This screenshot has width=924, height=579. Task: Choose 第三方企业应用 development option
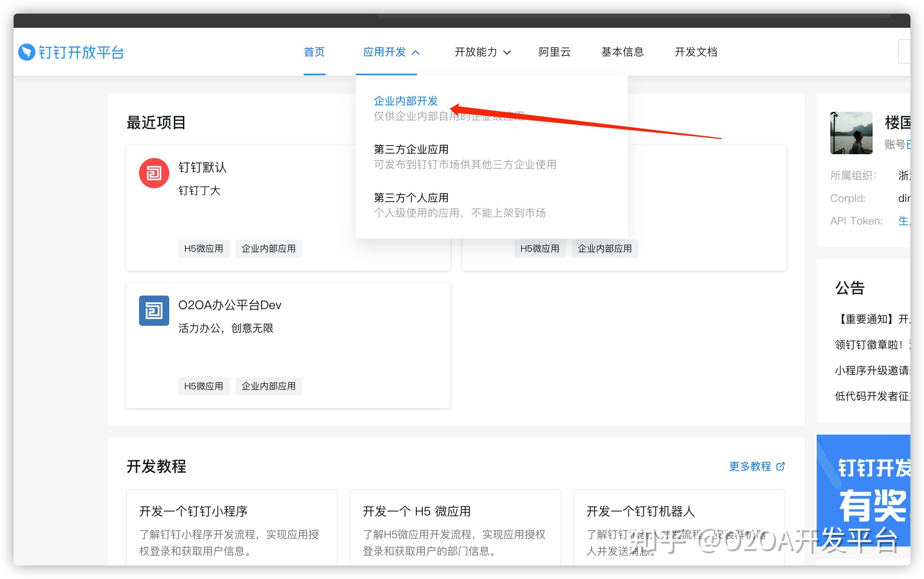pos(411,149)
